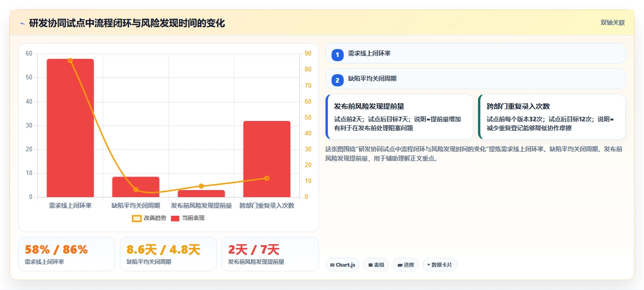Click the trend line point above 需求线上闭环率

tap(70, 60)
